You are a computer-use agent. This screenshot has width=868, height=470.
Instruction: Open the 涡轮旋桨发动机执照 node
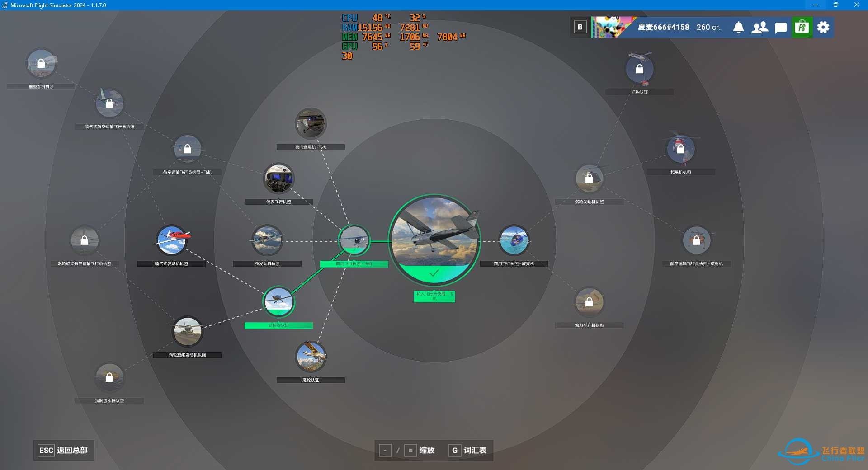coord(187,331)
